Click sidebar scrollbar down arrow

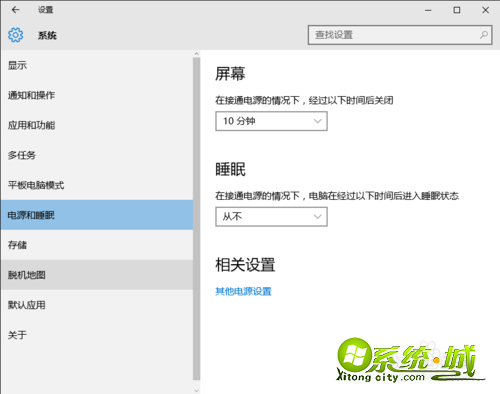tap(196, 390)
